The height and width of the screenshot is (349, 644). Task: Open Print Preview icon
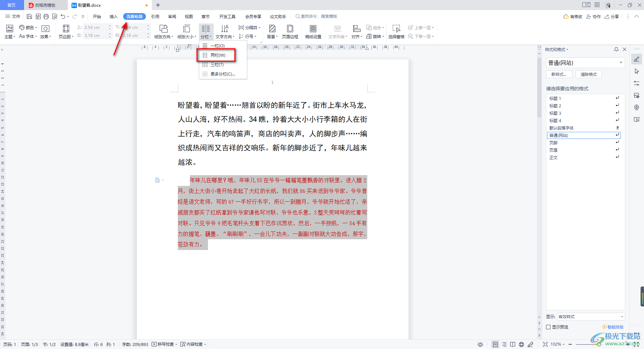click(54, 16)
